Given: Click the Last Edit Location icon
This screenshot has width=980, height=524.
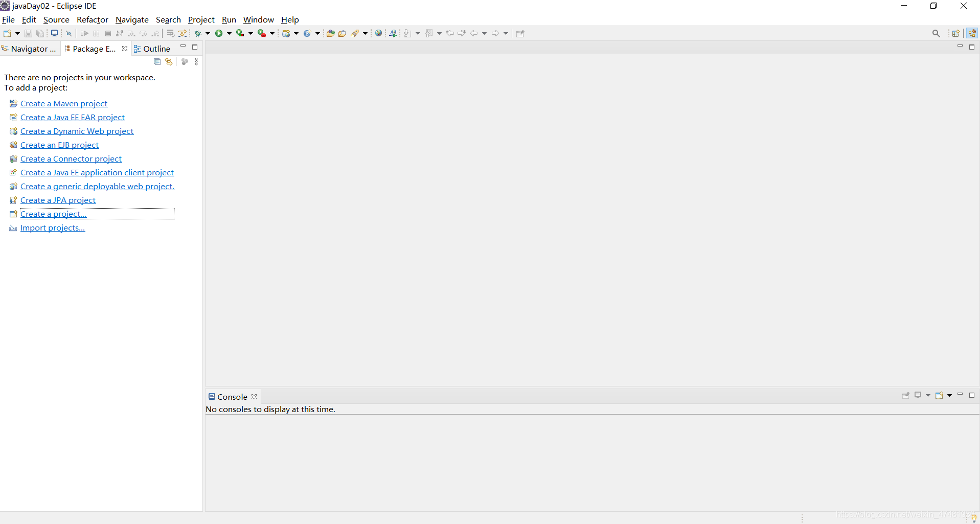Looking at the screenshot, I should (x=450, y=34).
